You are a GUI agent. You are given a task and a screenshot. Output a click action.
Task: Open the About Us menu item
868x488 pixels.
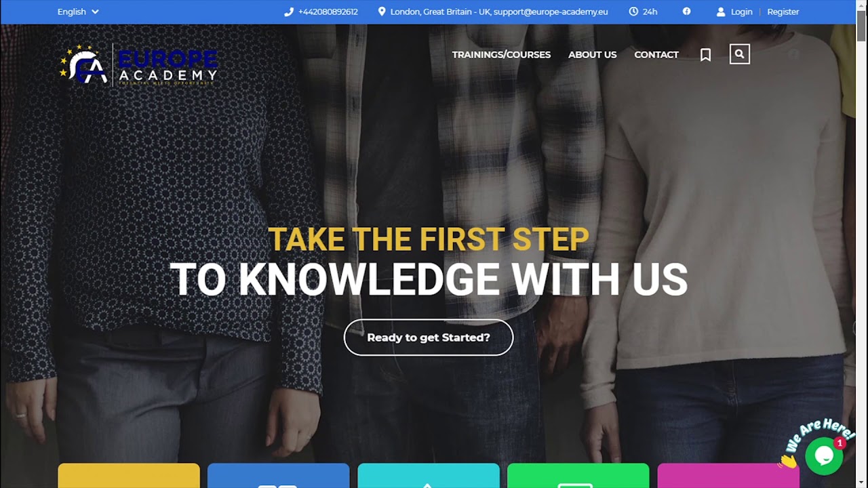[x=592, y=54]
